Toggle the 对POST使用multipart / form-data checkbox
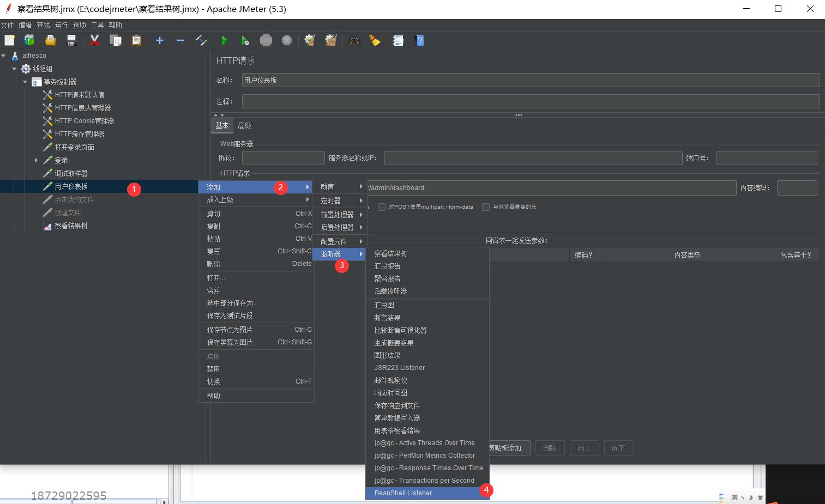Image resolution: width=825 pixels, height=504 pixels. tap(382, 207)
